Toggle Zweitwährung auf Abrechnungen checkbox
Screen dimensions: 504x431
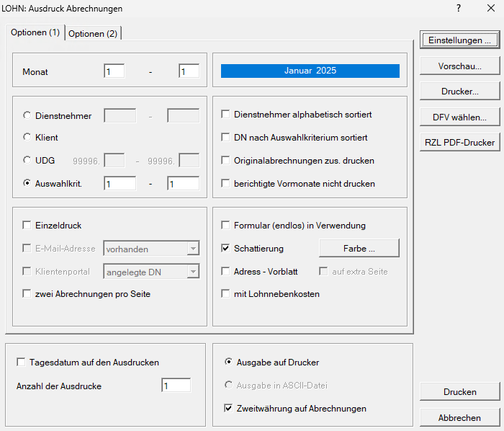[229, 409]
